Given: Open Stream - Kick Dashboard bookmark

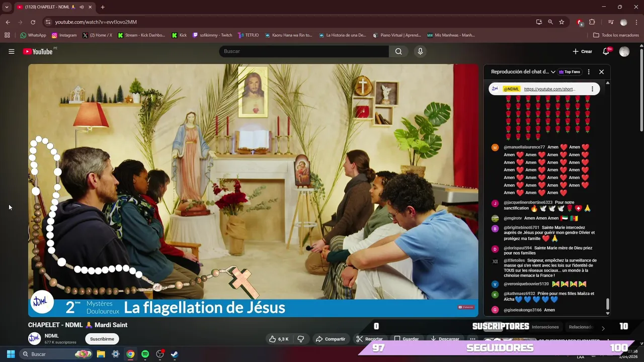Looking at the screenshot, I should click(141, 35).
